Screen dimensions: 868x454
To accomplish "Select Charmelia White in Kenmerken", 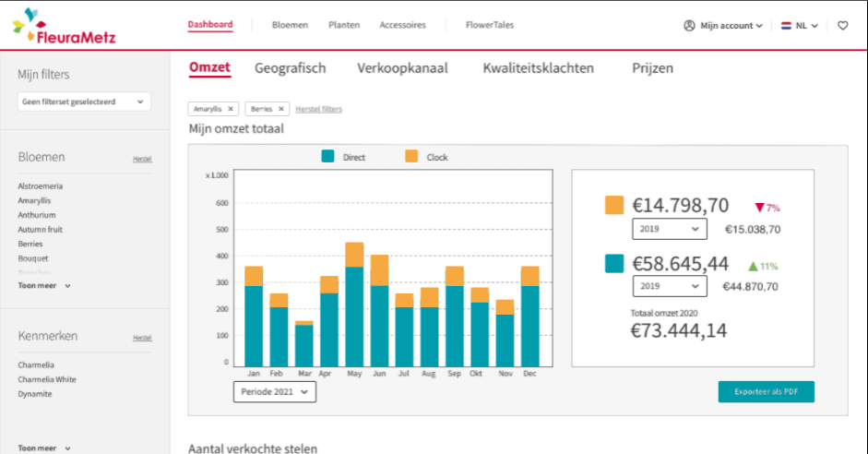I will [x=47, y=379].
